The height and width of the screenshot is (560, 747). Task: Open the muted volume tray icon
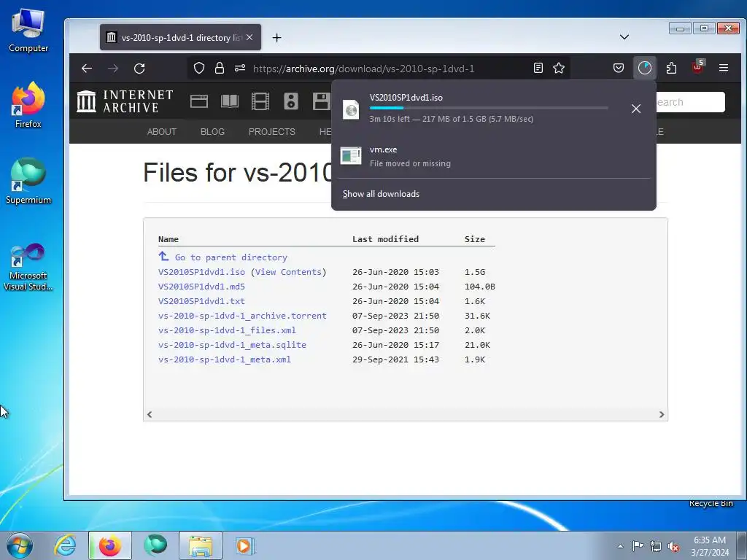[x=673, y=547]
